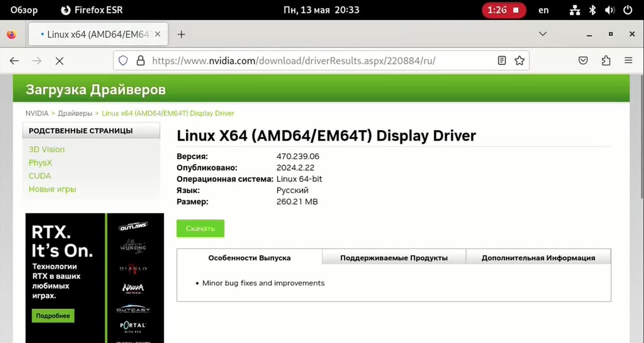The height and width of the screenshot is (343, 644).
Task: Select the Linux x64 (AMD64/EM64T) browser tab
Action: click(x=98, y=34)
